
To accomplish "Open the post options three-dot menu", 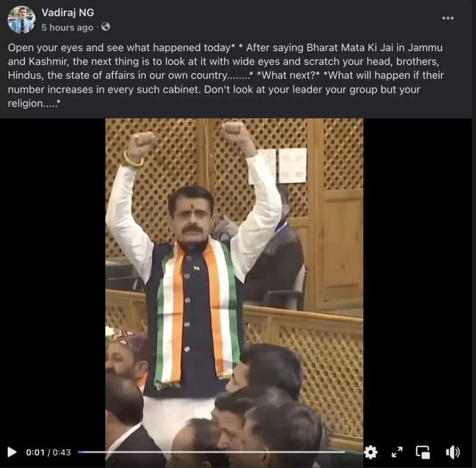I will coord(448,18).
